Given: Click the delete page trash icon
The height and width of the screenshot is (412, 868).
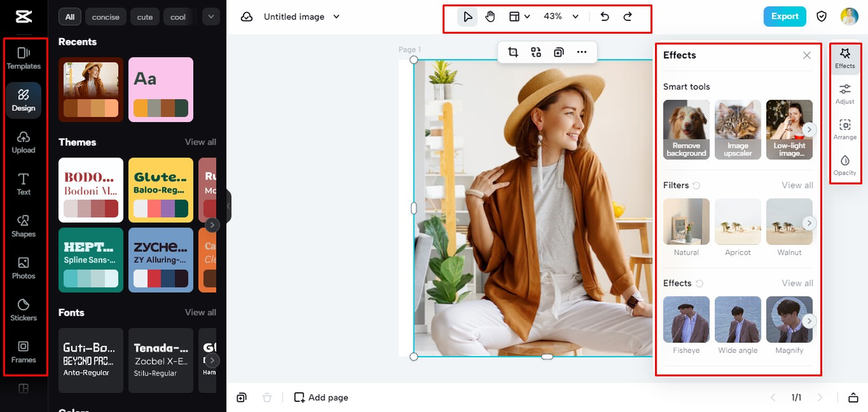Looking at the screenshot, I should (267, 398).
